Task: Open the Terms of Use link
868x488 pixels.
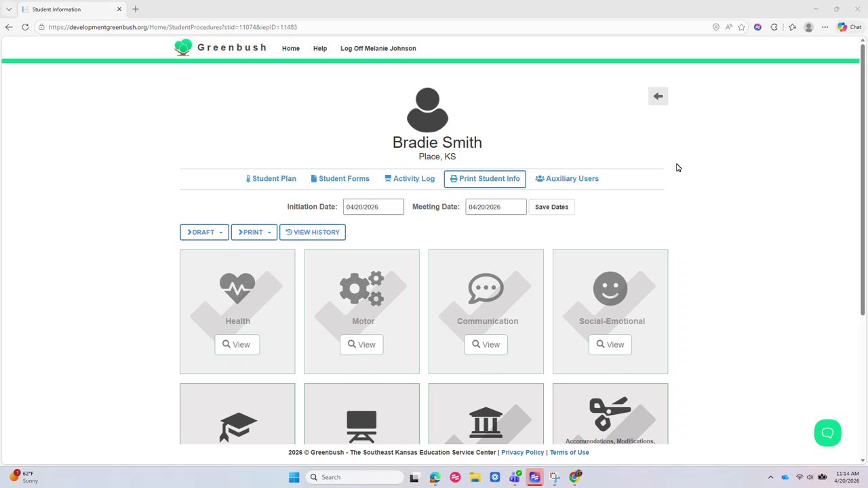Action: pos(569,453)
